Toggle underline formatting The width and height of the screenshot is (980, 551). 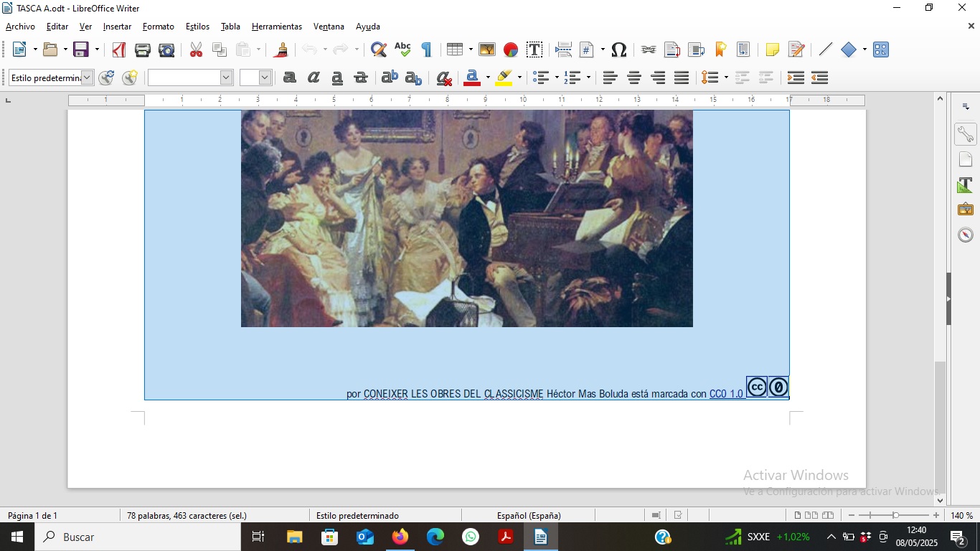coord(337,77)
